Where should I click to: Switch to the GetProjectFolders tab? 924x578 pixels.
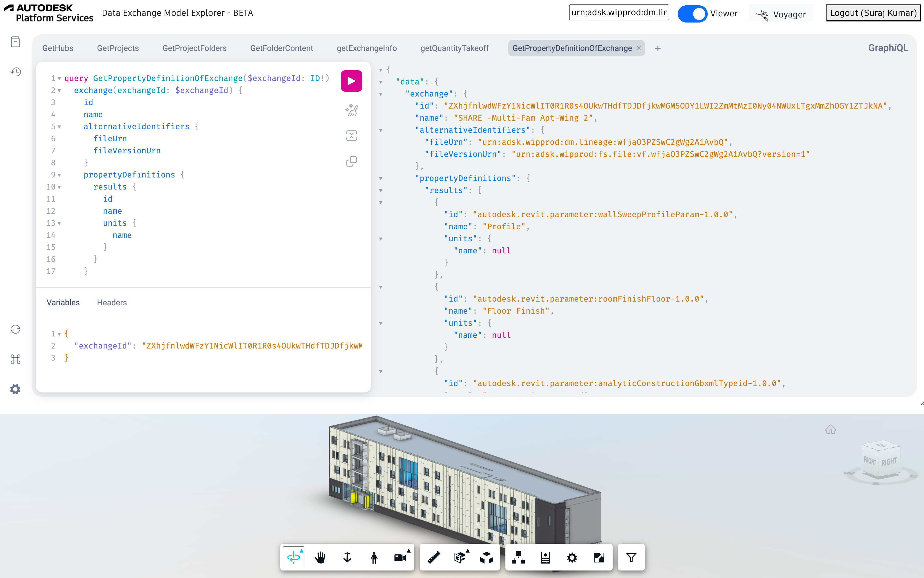point(194,48)
